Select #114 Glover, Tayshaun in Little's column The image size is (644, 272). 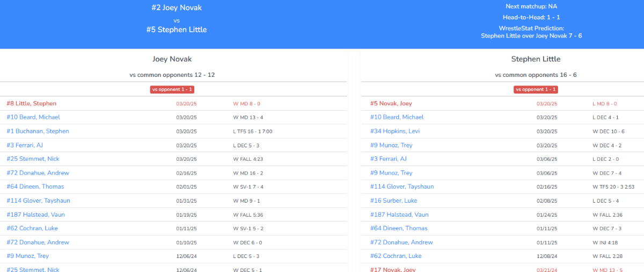[401, 187]
